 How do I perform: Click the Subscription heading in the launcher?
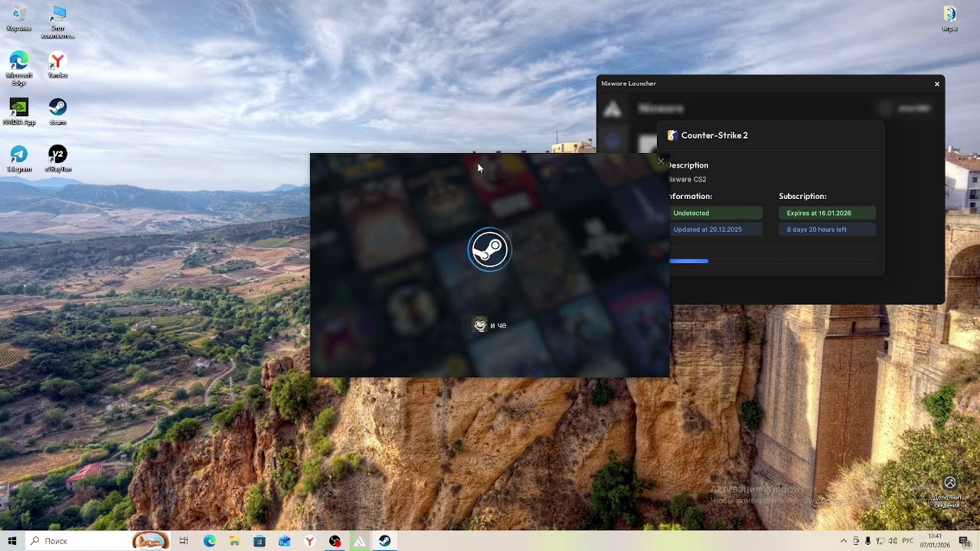click(802, 196)
